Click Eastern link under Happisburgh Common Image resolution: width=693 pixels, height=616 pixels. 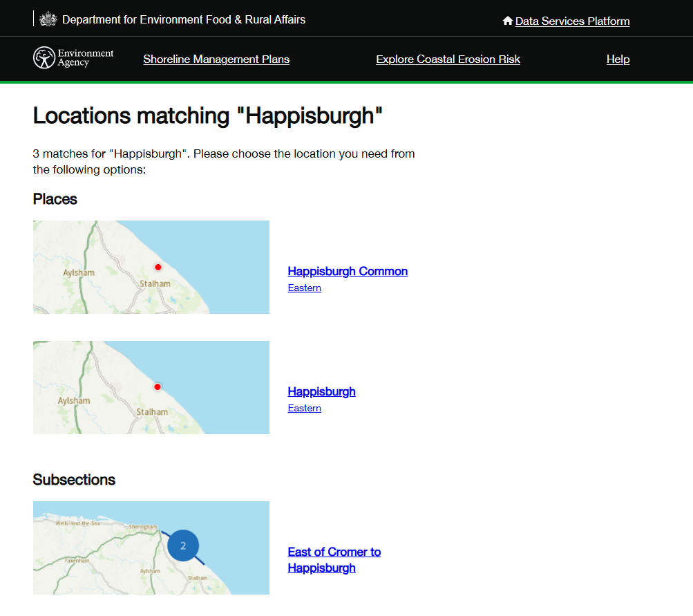coord(304,288)
